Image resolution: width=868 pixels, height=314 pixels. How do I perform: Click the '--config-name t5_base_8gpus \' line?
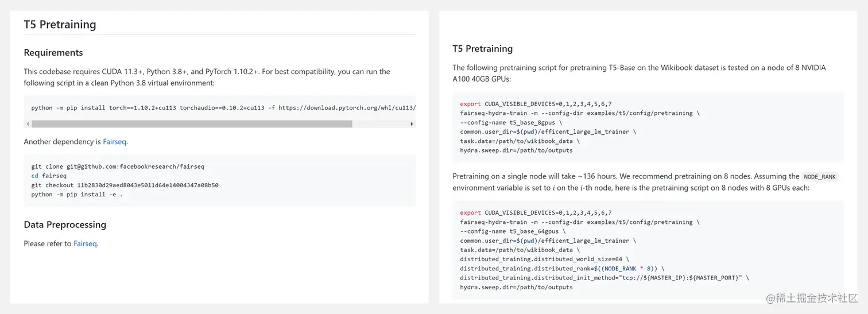point(511,122)
